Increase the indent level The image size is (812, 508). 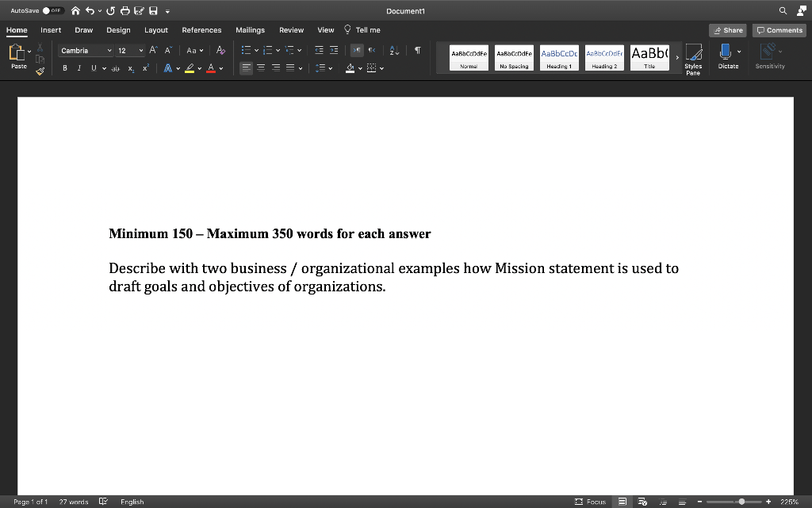tap(333, 49)
